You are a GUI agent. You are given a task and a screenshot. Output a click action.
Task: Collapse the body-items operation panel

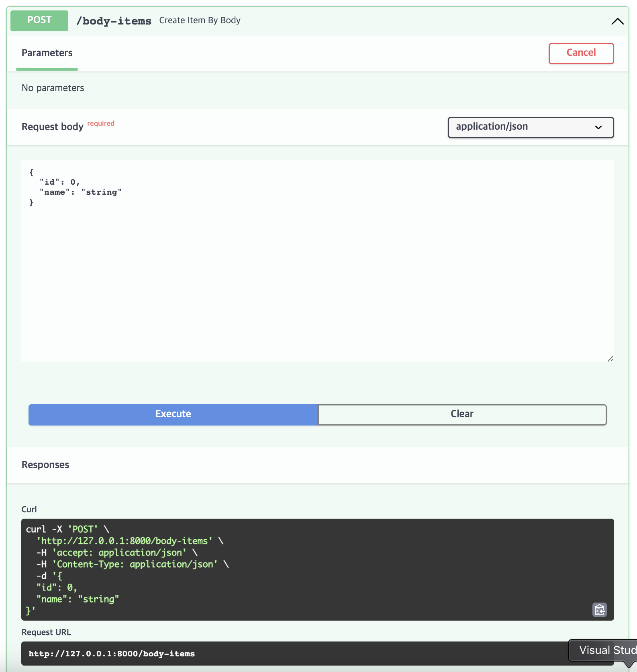(x=617, y=21)
